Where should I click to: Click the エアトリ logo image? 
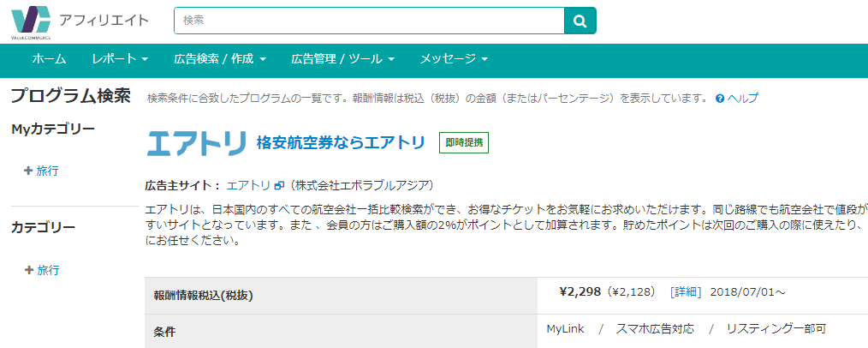click(197, 143)
